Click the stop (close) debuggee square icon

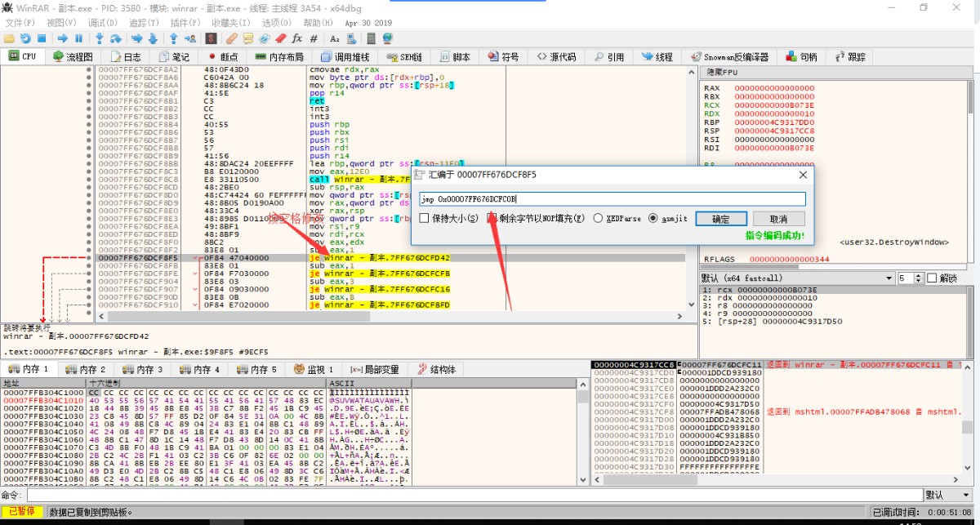(x=41, y=38)
